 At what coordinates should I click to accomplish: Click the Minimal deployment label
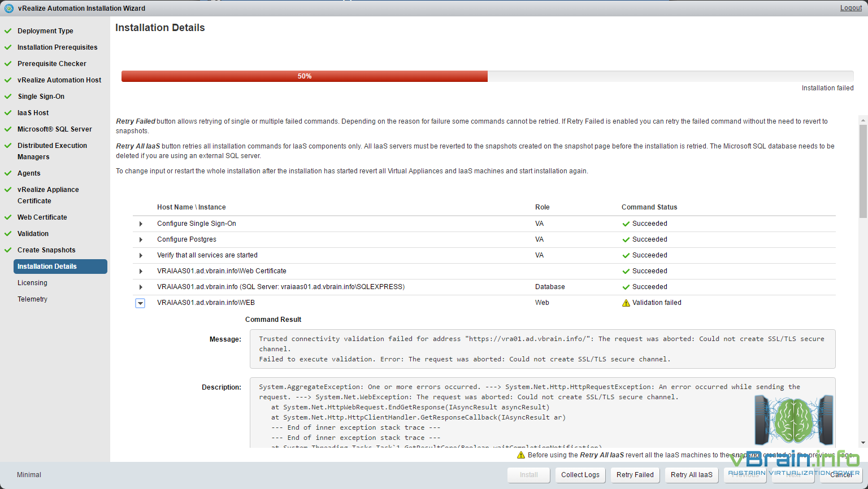29,475
